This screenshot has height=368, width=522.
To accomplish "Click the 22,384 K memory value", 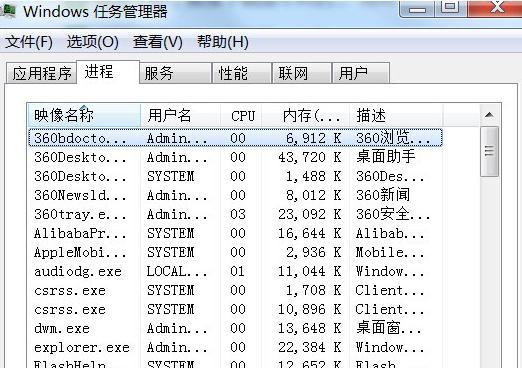I will [x=310, y=348].
